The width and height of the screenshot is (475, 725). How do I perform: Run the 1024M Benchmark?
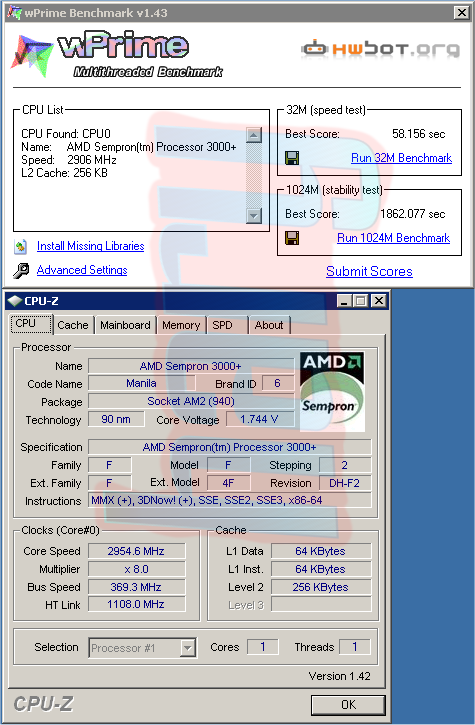point(394,238)
